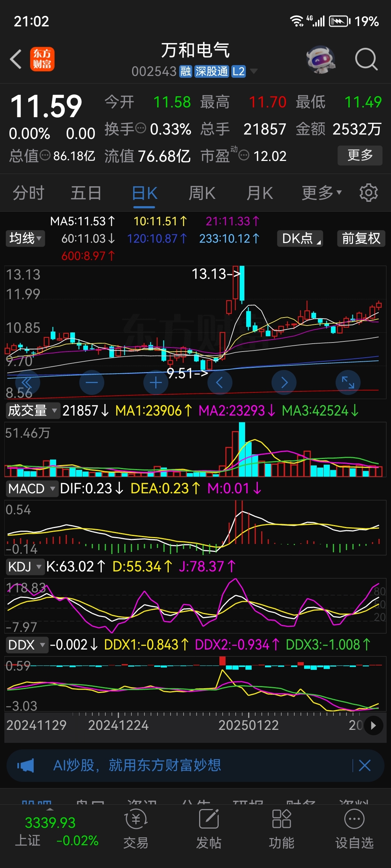
Task: Tap the 设自选 add watchlist icon
Action: pos(354,829)
